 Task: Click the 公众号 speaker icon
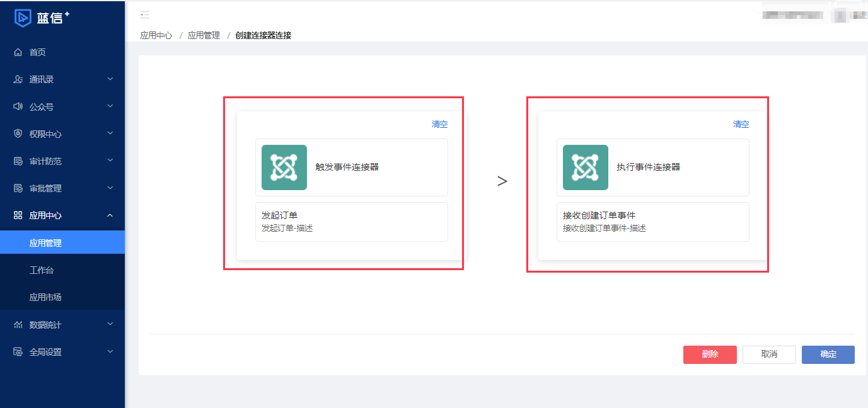coord(18,106)
